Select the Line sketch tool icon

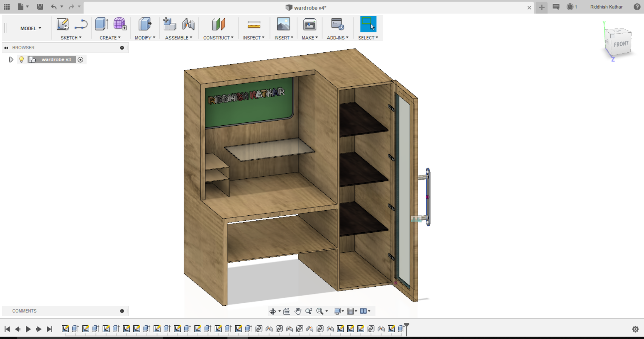pyautogui.click(x=81, y=24)
